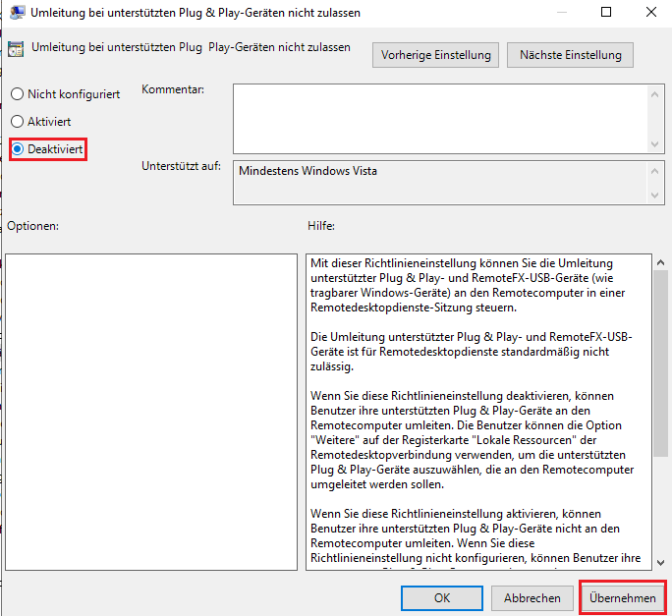672x616 pixels.
Task: Click the 'Unterstützt auf' box scroll-down arrow
Action: point(656,194)
